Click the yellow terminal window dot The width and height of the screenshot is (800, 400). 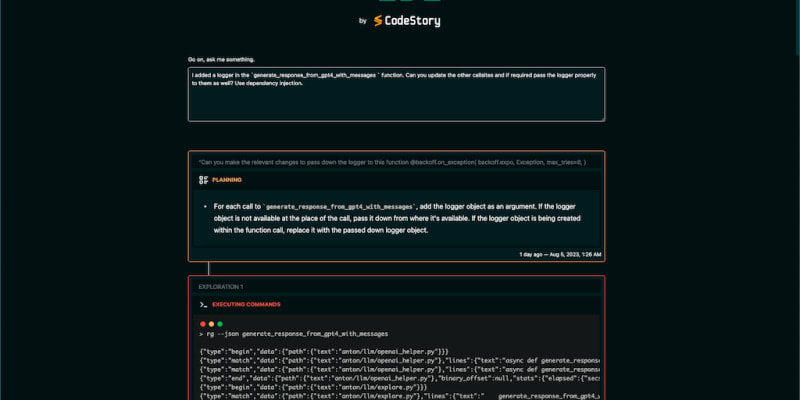[213, 324]
